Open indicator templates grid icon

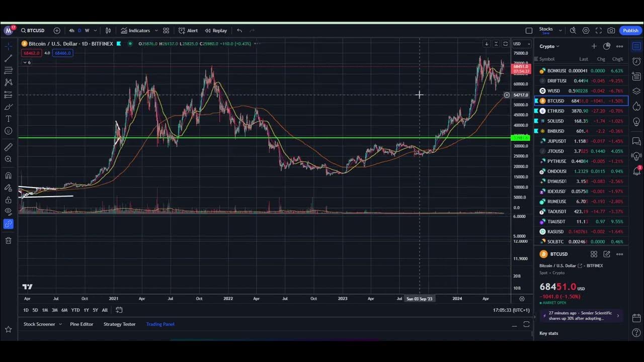pyautogui.click(x=166, y=31)
